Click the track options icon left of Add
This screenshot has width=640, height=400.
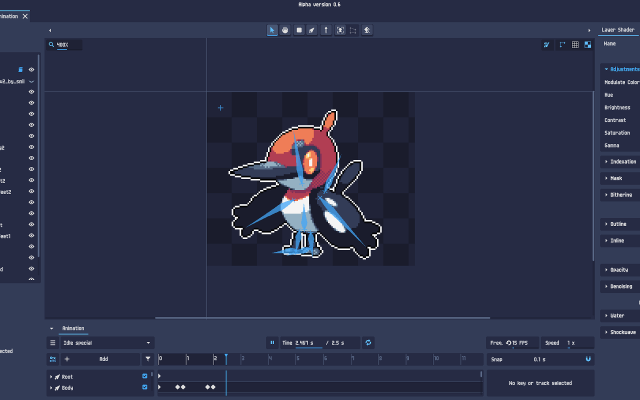click(x=53, y=359)
